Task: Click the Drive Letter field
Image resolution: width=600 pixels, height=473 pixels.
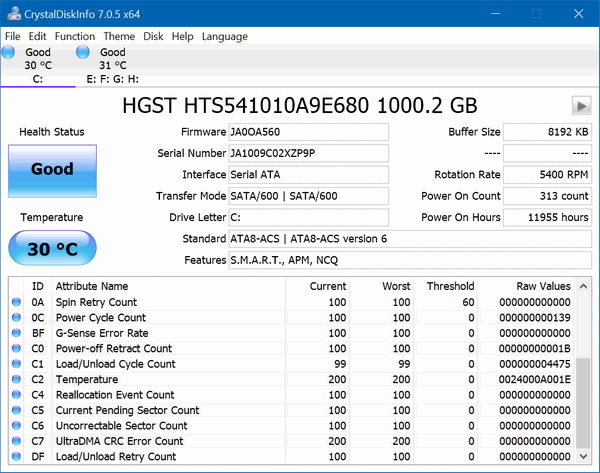Action: click(308, 218)
